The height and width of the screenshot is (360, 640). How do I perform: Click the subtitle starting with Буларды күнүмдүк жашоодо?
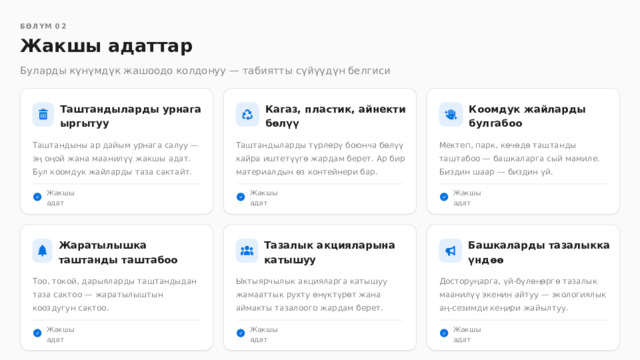(205, 71)
